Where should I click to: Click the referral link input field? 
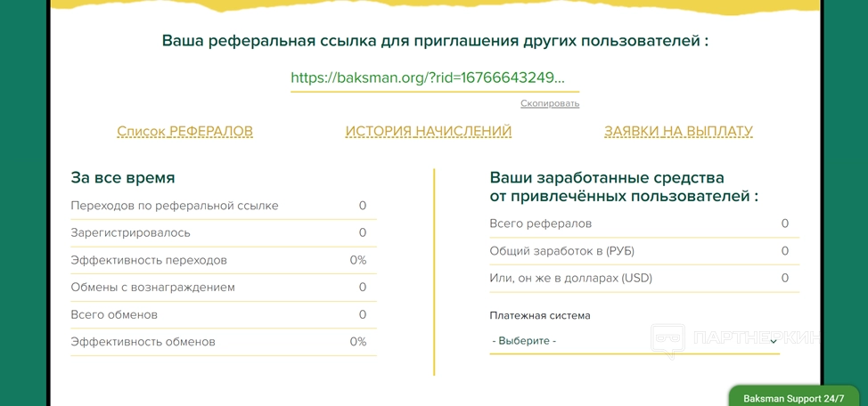428,77
